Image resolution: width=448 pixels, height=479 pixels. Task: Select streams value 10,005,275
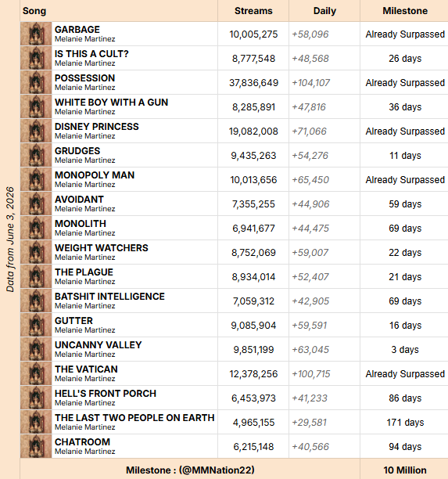tap(253, 34)
